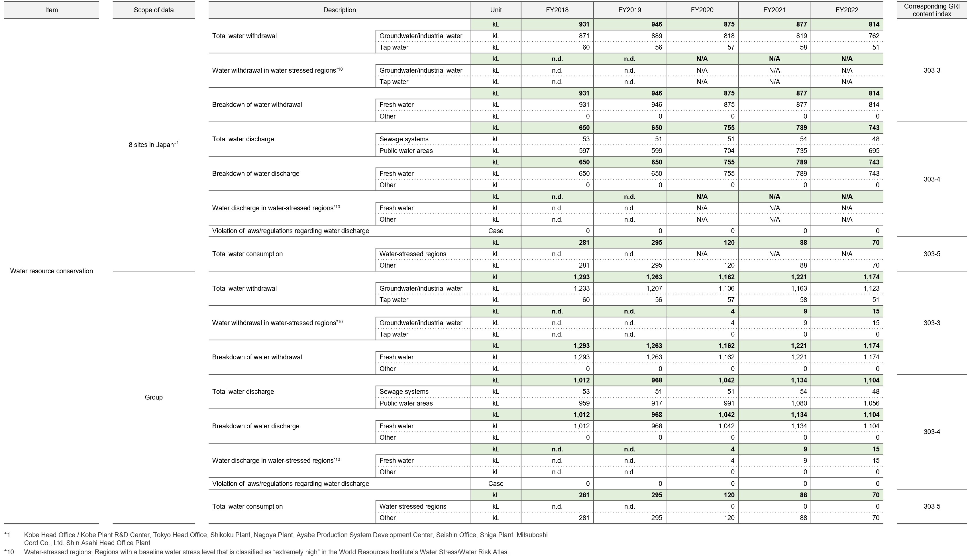Select the first N/A cell under FY2022
The width and height of the screenshot is (968, 560).
click(x=847, y=59)
